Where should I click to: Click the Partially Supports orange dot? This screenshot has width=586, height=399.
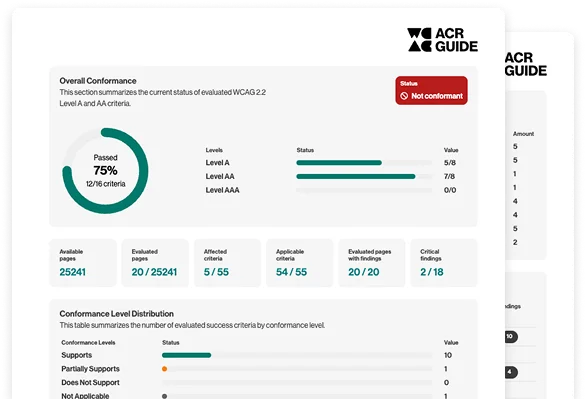point(164,369)
